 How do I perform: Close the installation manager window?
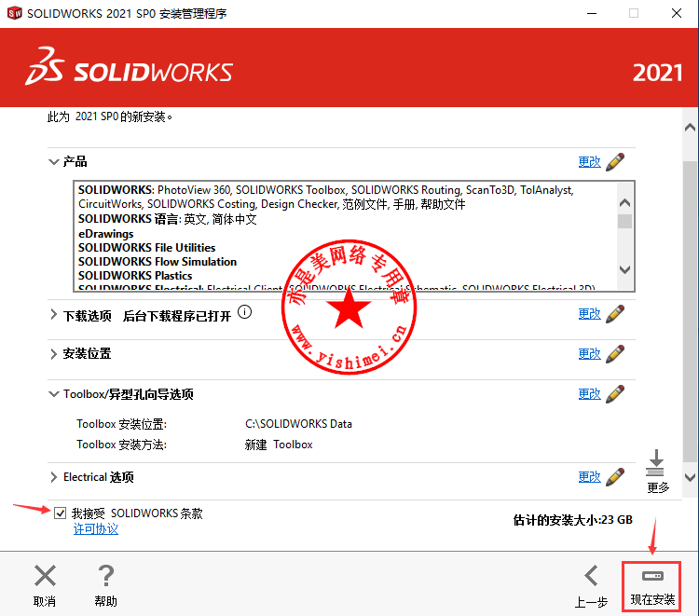coord(677,13)
